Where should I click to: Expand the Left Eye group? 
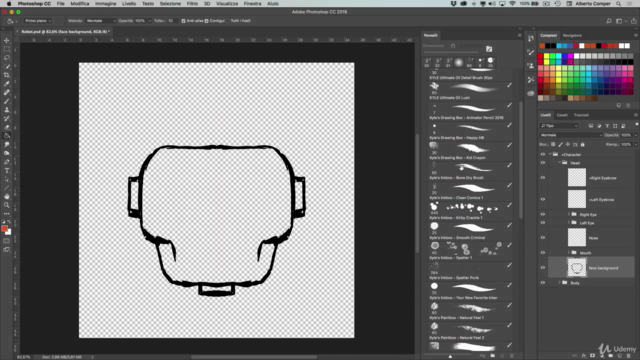click(x=569, y=223)
